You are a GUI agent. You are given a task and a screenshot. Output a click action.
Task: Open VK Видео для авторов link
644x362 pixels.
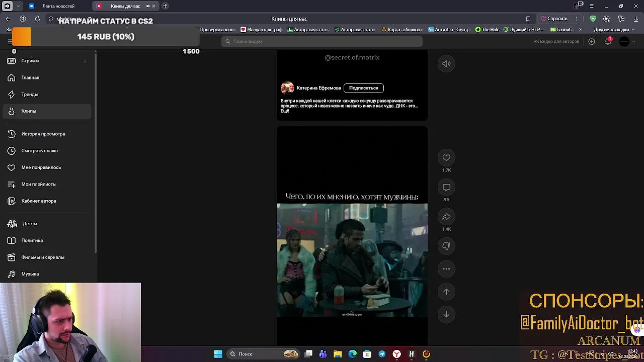556,41
